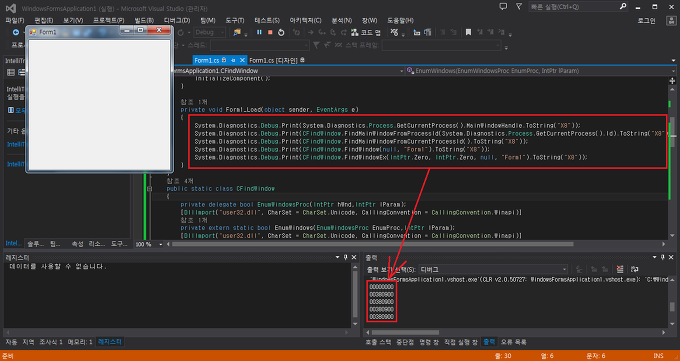The width and height of the screenshot is (680, 361).
Task: Pin the output panel with pushpin icon
Action: click(662, 258)
